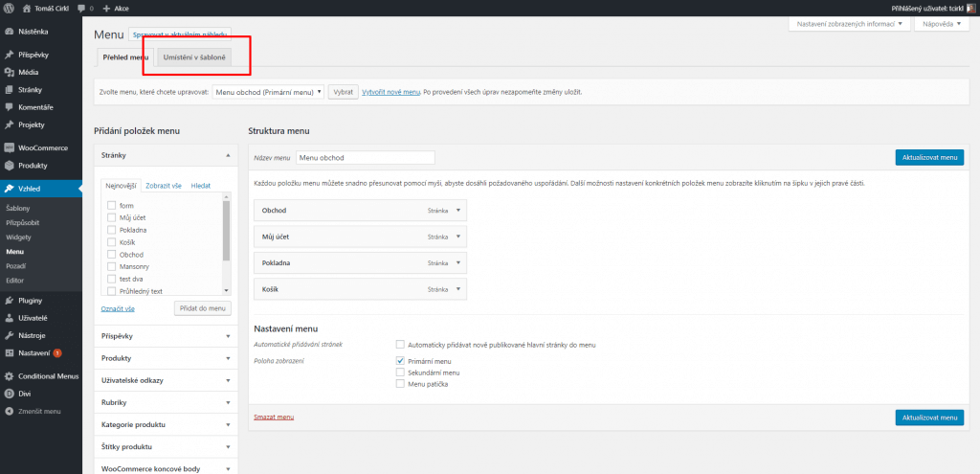Viewport: 980px width, 474px height.
Task: Click the WooCommerce sidebar icon
Action: pyautogui.click(x=9, y=148)
